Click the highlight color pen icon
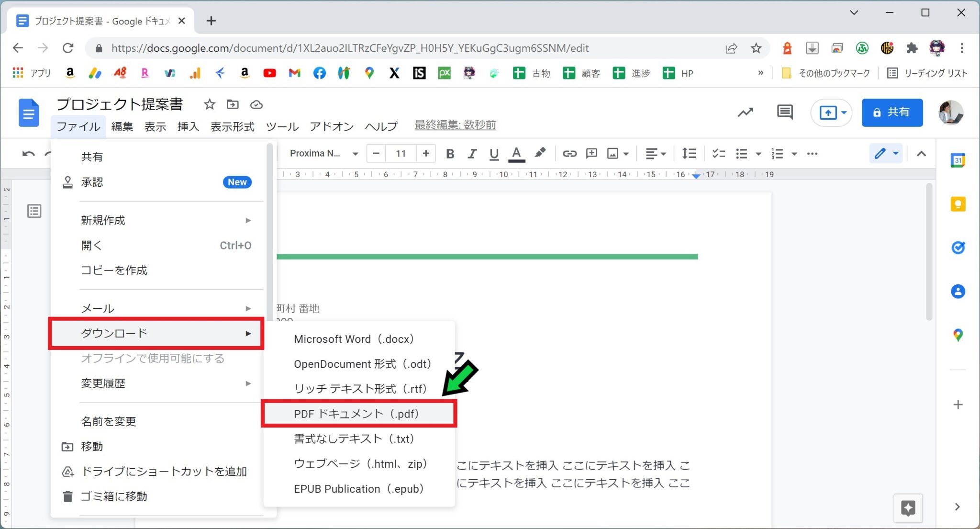This screenshot has width=980, height=529. click(x=540, y=153)
